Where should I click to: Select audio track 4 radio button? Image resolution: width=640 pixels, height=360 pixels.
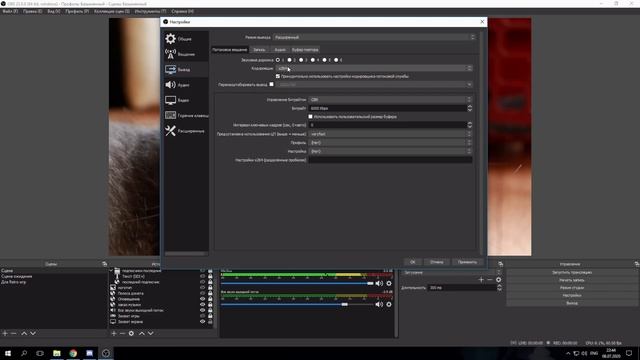(x=313, y=60)
